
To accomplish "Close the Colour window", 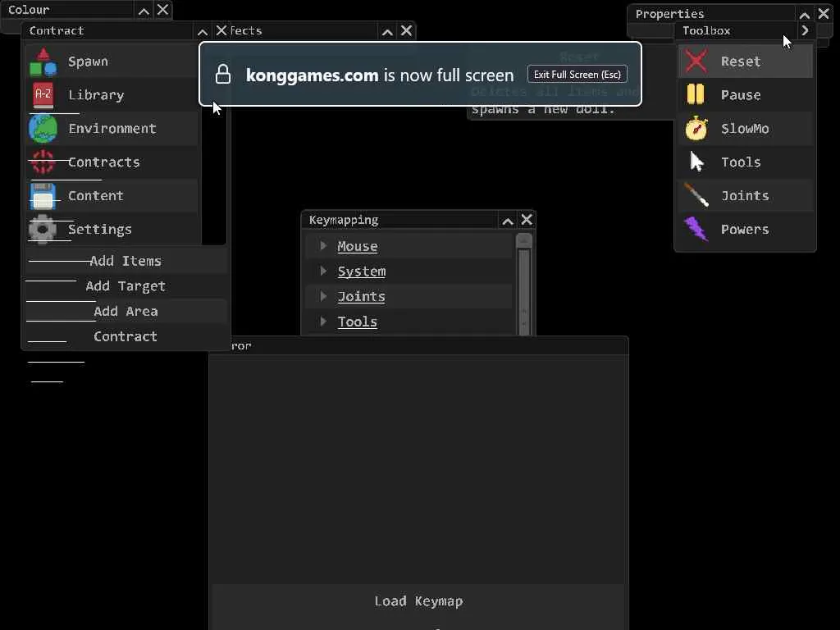I will [x=163, y=9].
